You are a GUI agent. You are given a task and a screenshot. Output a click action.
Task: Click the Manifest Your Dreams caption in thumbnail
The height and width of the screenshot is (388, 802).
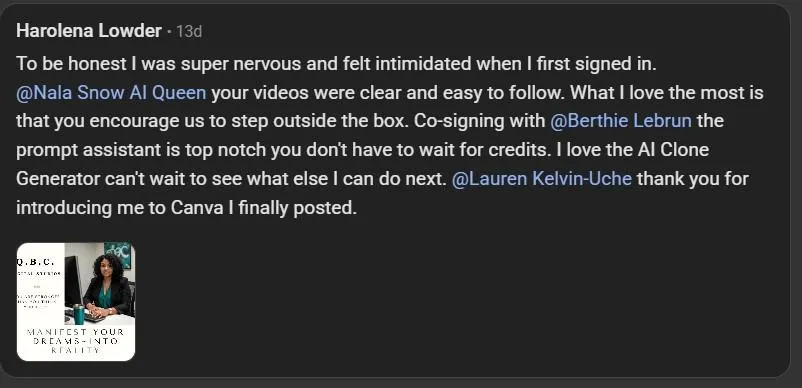tap(76, 341)
